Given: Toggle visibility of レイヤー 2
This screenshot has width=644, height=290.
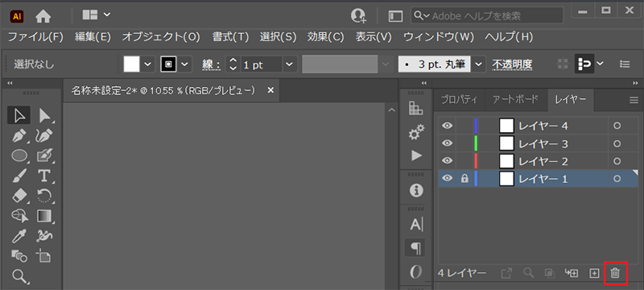Looking at the screenshot, I should click(x=448, y=160).
